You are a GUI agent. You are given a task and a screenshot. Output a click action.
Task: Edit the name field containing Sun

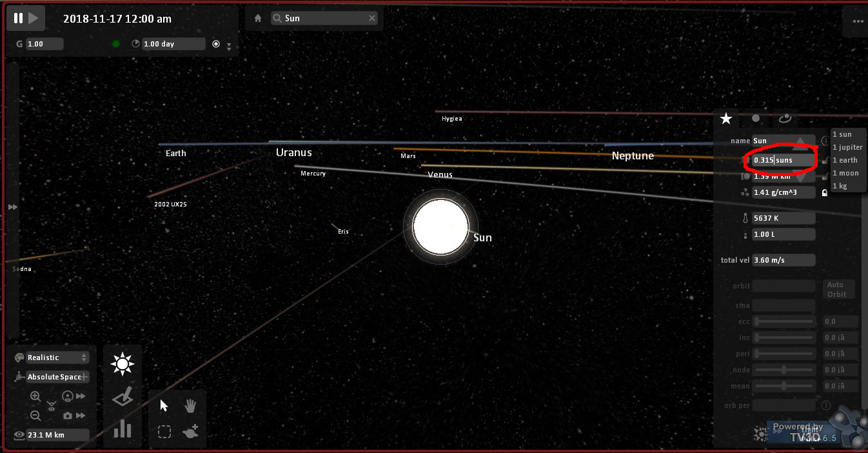tap(784, 141)
